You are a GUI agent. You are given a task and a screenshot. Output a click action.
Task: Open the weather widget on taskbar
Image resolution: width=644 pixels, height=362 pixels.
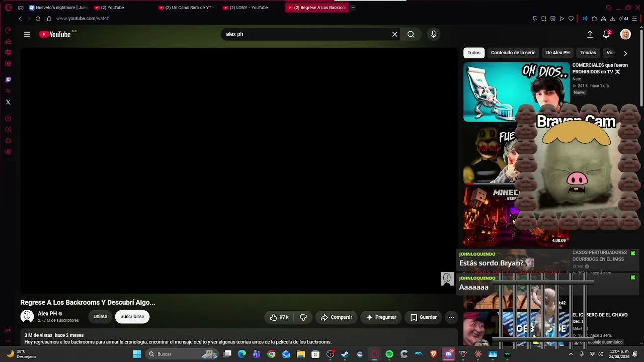click(20, 354)
